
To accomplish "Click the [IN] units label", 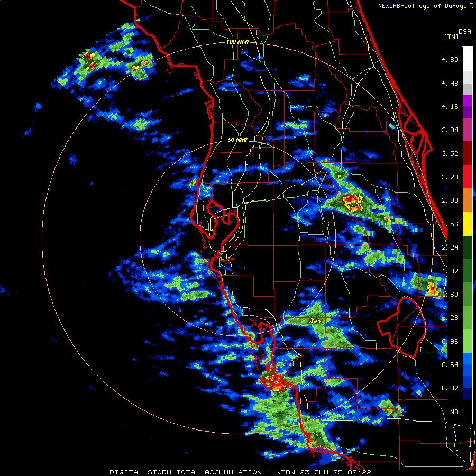I will point(451,36).
